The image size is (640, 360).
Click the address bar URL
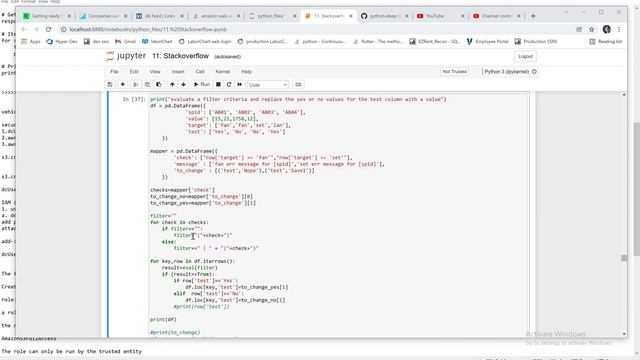click(x=148, y=29)
